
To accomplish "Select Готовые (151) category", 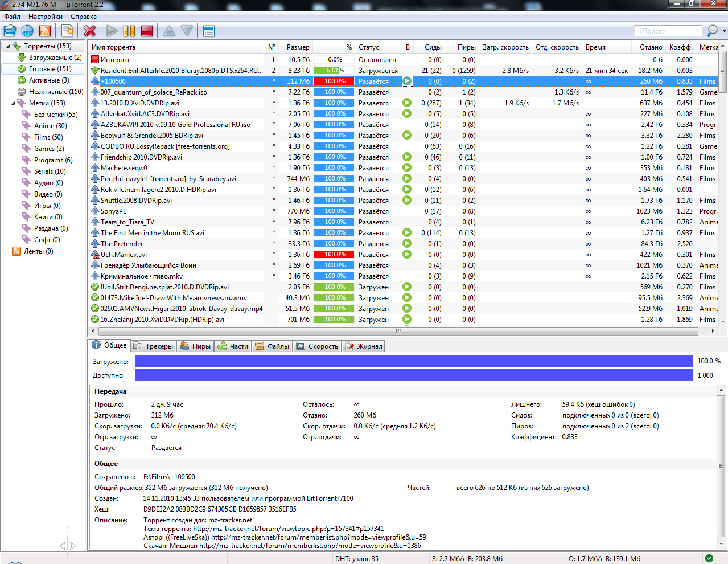I will click(44, 69).
